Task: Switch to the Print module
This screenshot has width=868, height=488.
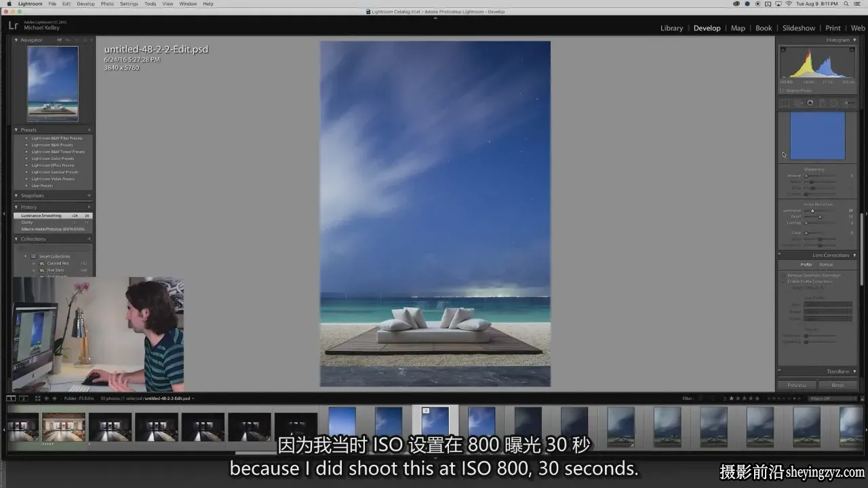Action: [x=833, y=28]
